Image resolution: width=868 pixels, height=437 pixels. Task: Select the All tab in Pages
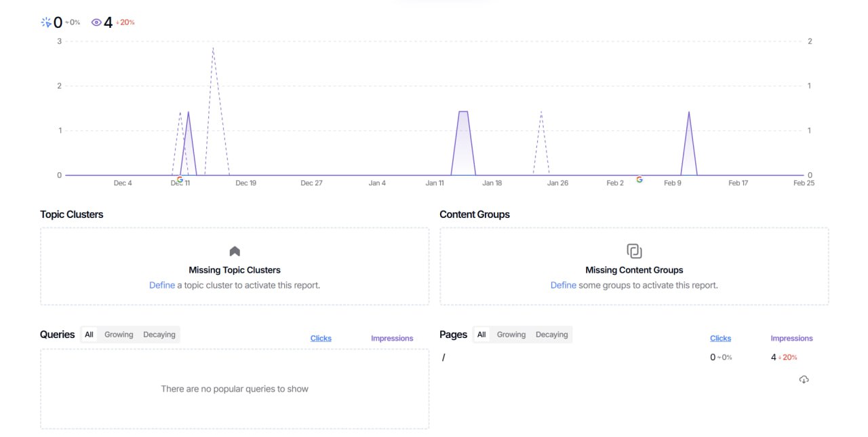pos(481,335)
